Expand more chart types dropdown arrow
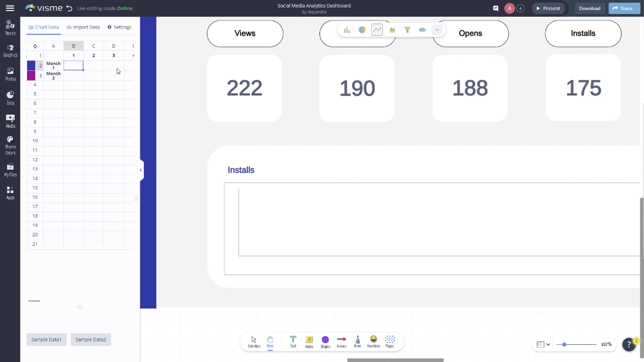 [x=437, y=30]
